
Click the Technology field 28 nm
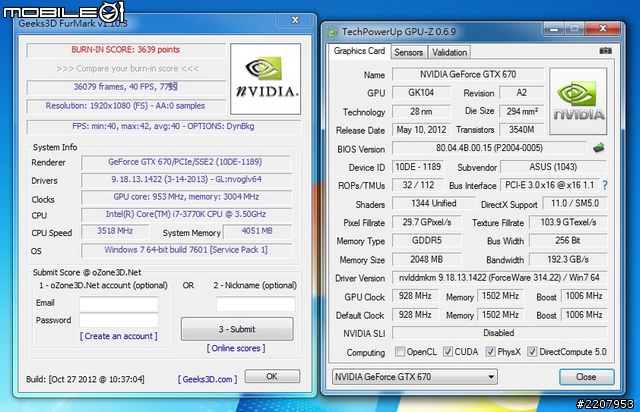pos(421,111)
